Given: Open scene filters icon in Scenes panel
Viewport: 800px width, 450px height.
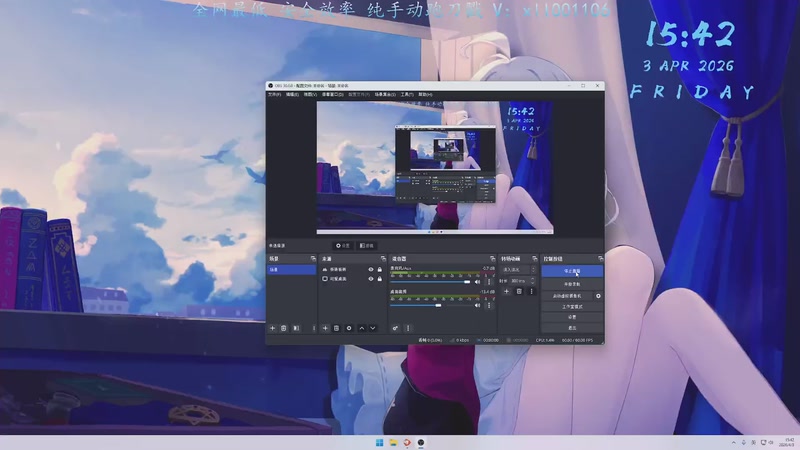Looking at the screenshot, I should tap(296, 328).
